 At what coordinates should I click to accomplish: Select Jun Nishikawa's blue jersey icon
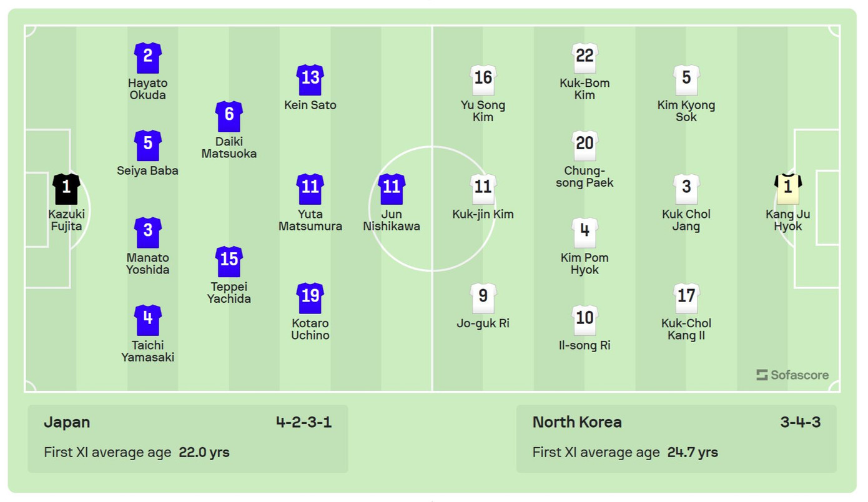tap(392, 189)
